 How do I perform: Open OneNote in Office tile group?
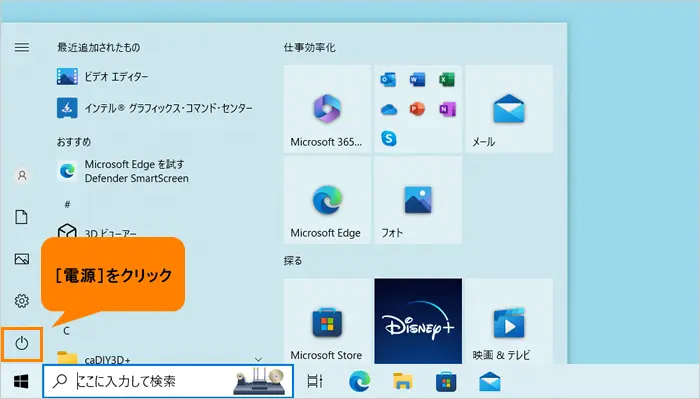coord(446,109)
